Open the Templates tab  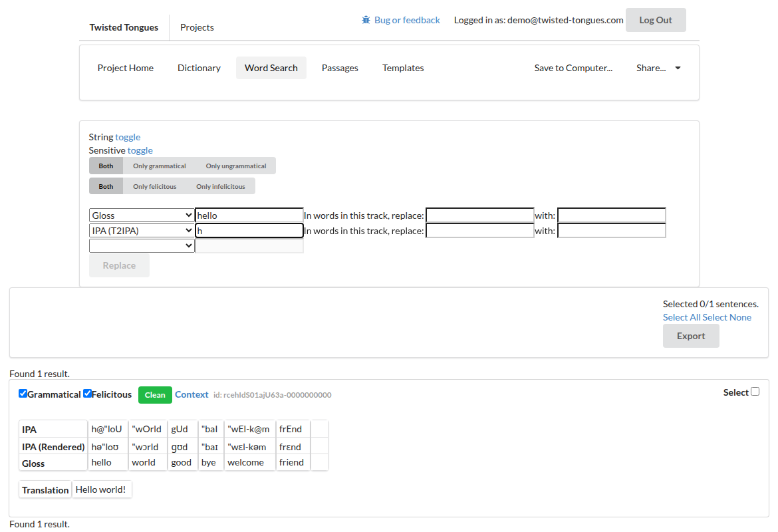403,68
